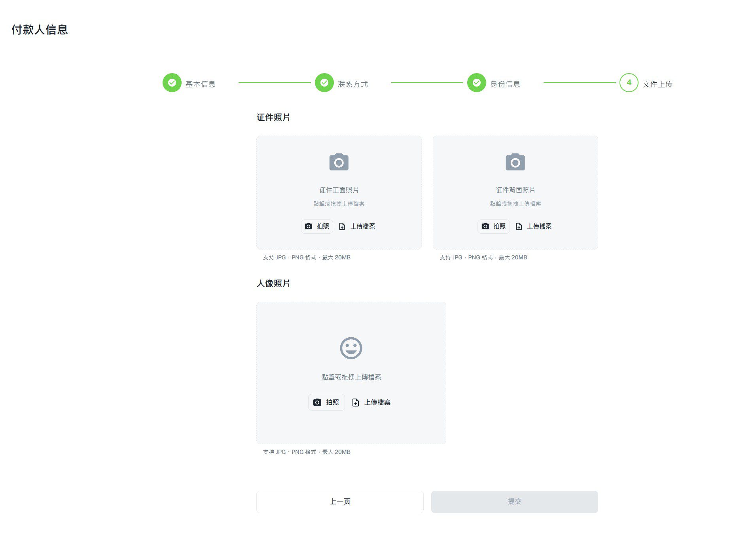Click 拍照 button in the portrait photo area
This screenshot has width=756, height=533.
(326, 402)
